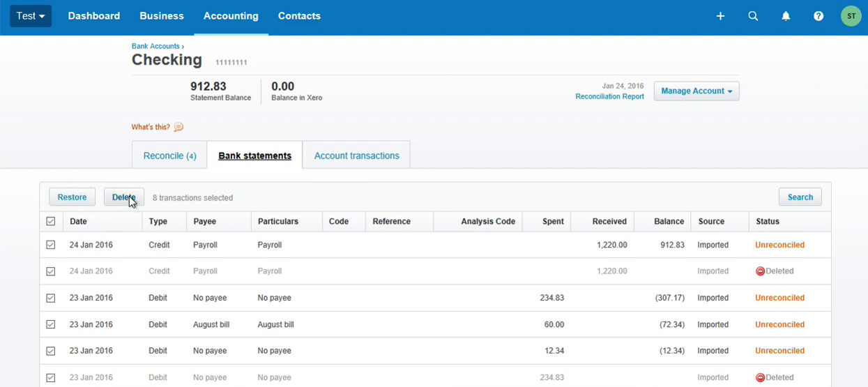This screenshot has height=387, width=868.
Task: Click Unreconciled status on the August bill row
Action: click(x=779, y=325)
